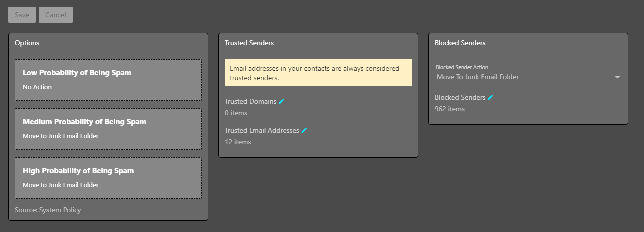644x232 pixels.
Task: Click the Trusted Email Addresses label
Action: (x=262, y=130)
